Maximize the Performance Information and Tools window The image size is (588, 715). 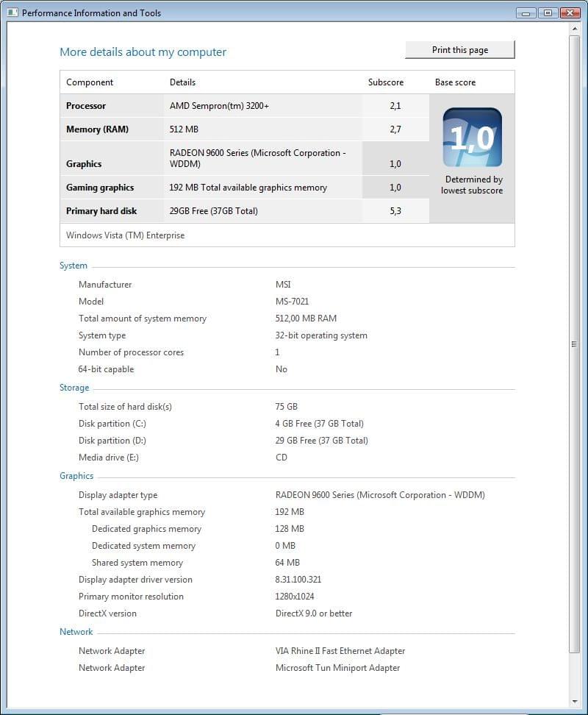(548, 13)
